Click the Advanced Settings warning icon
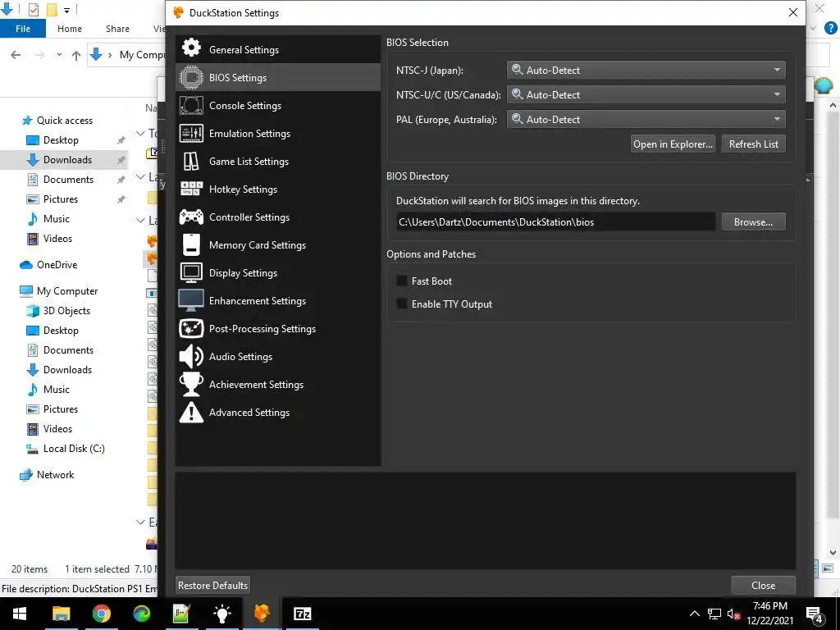This screenshot has height=630, width=840. 191,413
